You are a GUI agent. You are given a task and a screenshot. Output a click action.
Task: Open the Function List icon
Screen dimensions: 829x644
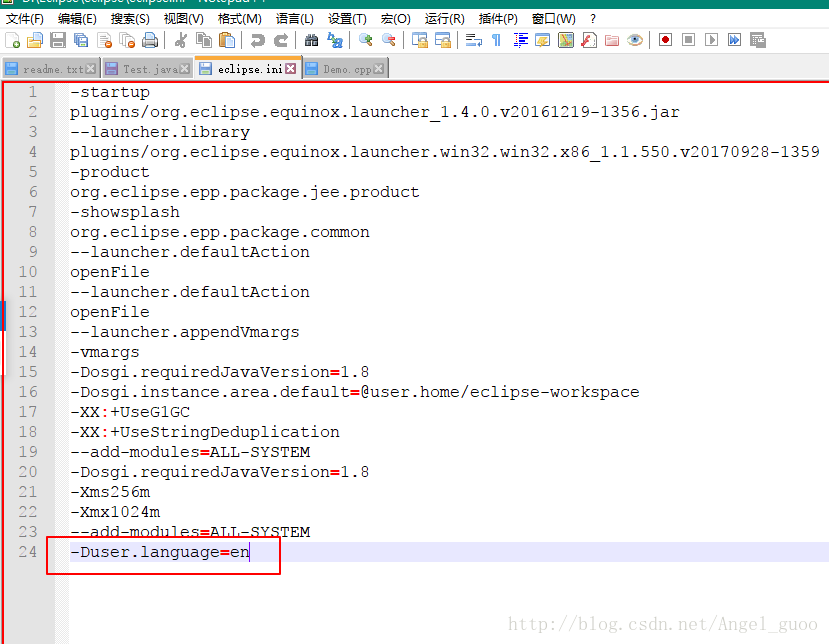point(589,40)
